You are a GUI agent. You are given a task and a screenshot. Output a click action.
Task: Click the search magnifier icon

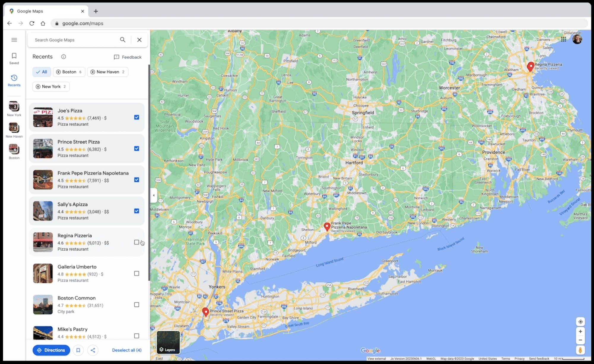pyautogui.click(x=123, y=40)
